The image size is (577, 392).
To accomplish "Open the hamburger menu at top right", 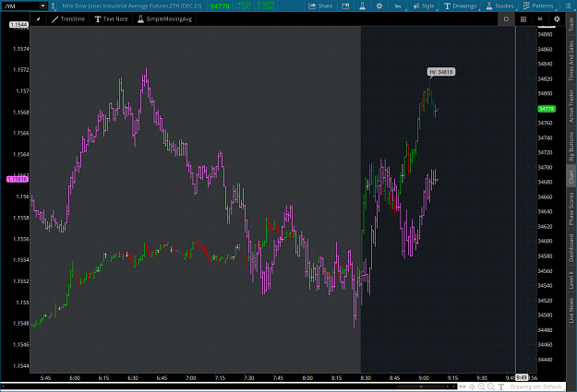I will [x=568, y=6].
